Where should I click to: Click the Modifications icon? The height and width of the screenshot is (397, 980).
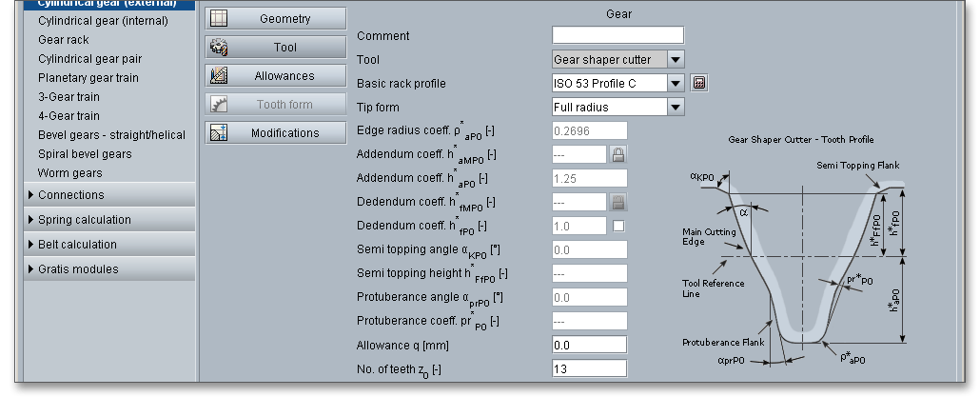219,133
